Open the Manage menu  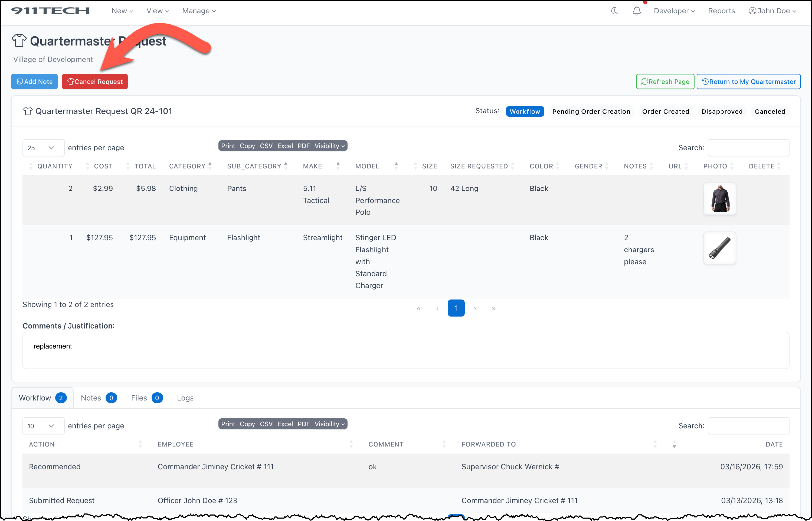[199, 11]
